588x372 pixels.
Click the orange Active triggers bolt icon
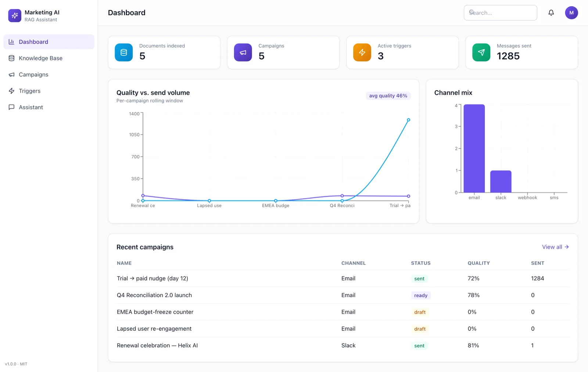(362, 52)
